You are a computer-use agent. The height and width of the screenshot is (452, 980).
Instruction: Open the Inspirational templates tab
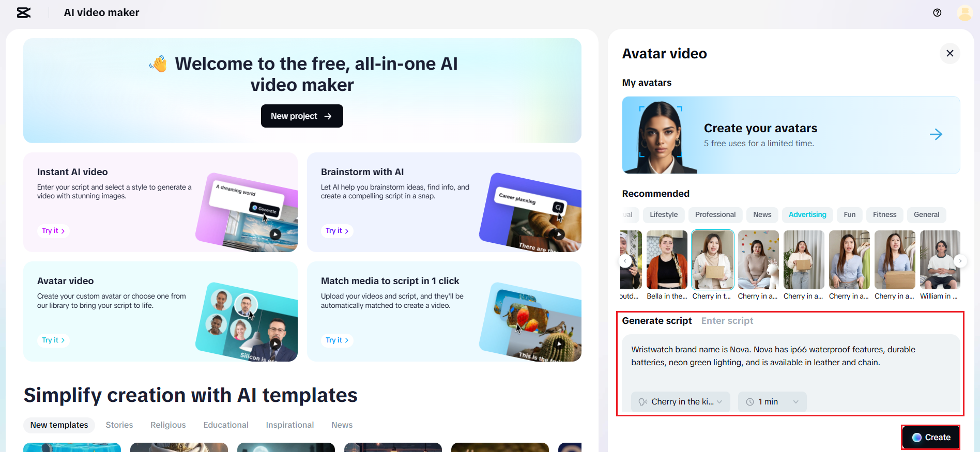(290, 425)
